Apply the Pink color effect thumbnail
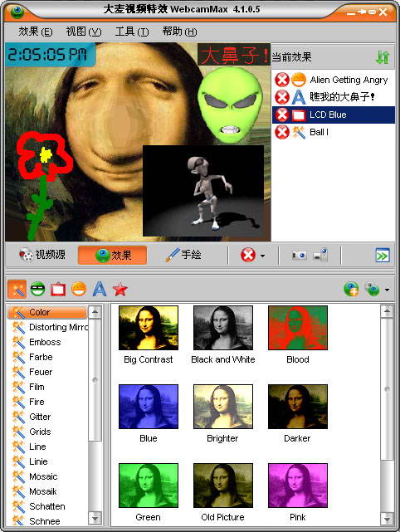The width and height of the screenshot is (400, 532). (x=298, y=486)
